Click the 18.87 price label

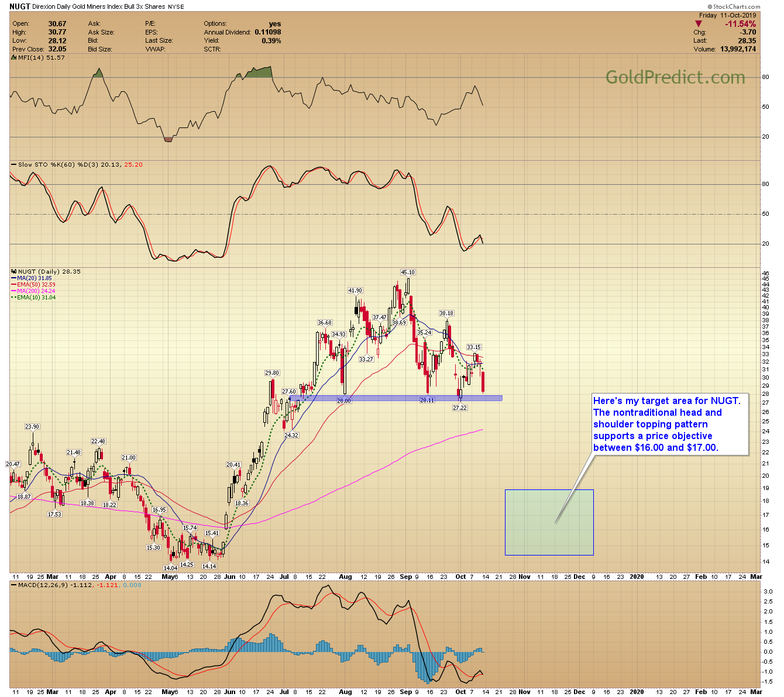click(x=24, y=496)
